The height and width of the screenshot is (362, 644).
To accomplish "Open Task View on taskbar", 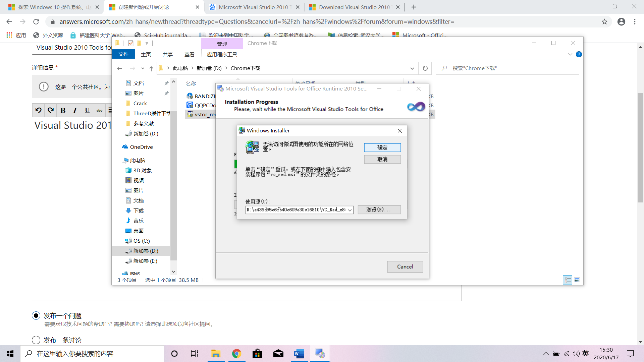I will click(195, 354).
